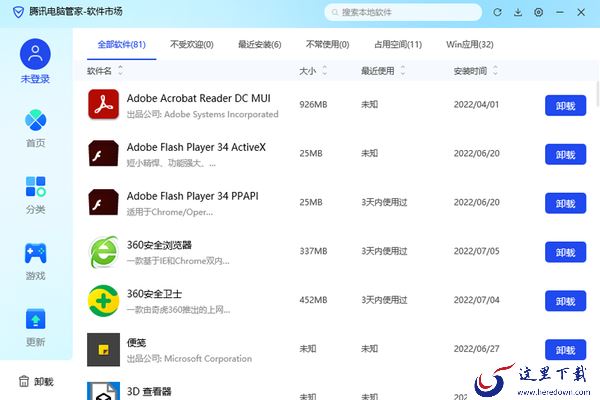Uninstall 360安全浏览器
The height and width of the screenshot is (400, 600).
click(566, 252)
